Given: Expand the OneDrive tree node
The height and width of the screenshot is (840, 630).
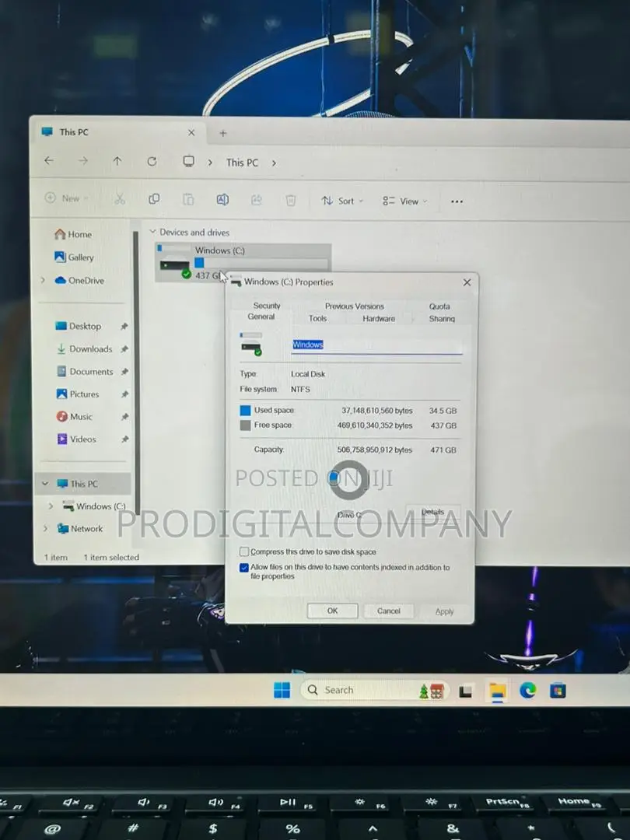Looking at the screenshot, I should pos(43,280).
